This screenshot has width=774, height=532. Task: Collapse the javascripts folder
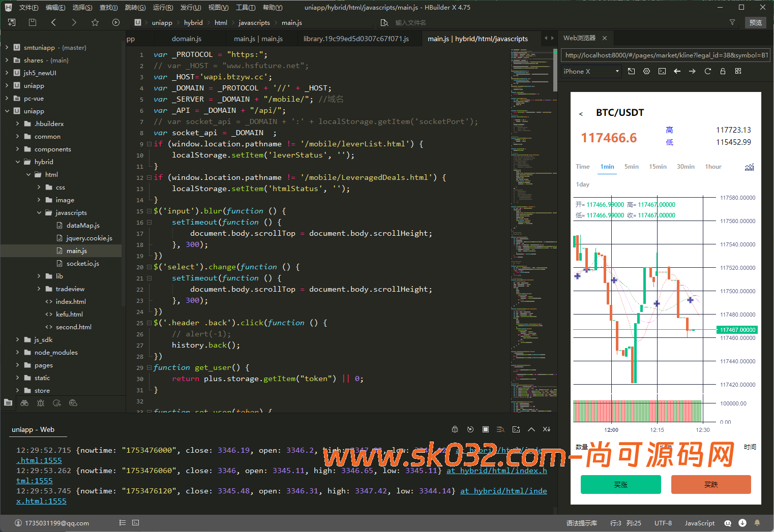39,213
